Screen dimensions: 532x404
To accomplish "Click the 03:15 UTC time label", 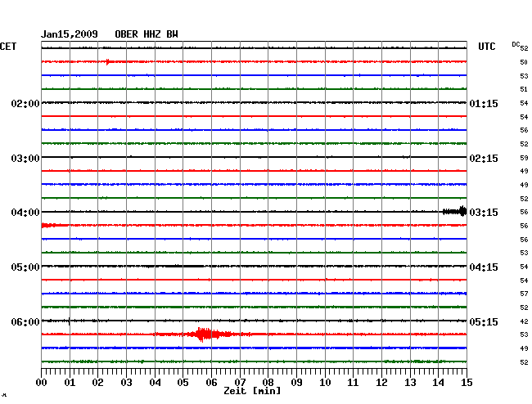I will tap(484, 213).
